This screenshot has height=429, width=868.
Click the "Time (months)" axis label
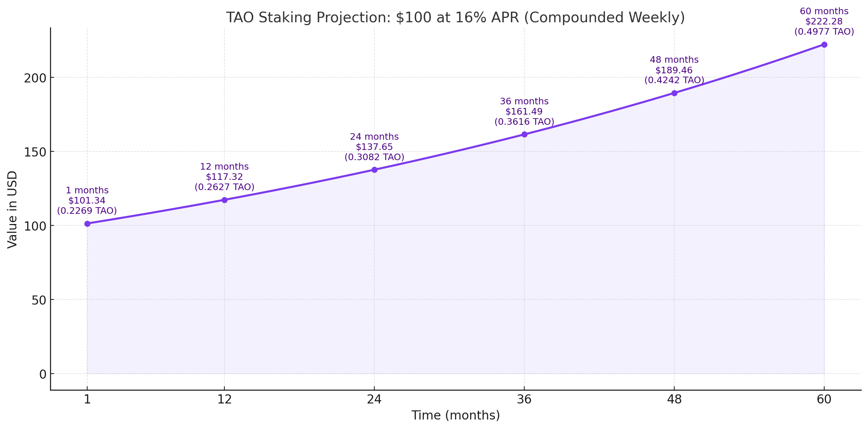[455, 416]
